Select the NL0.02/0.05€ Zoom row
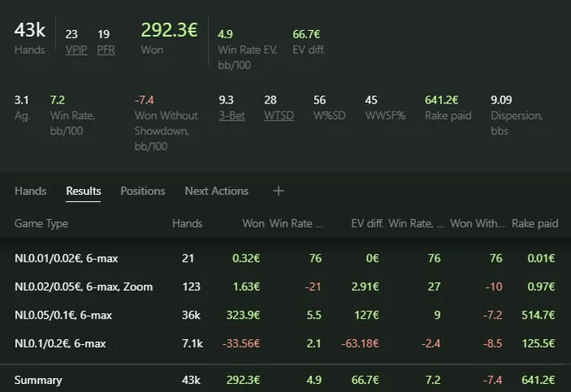 [285, 286]
